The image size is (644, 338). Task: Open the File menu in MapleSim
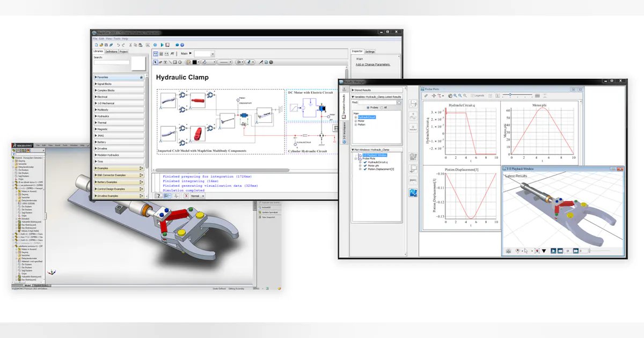coord(95,39)
